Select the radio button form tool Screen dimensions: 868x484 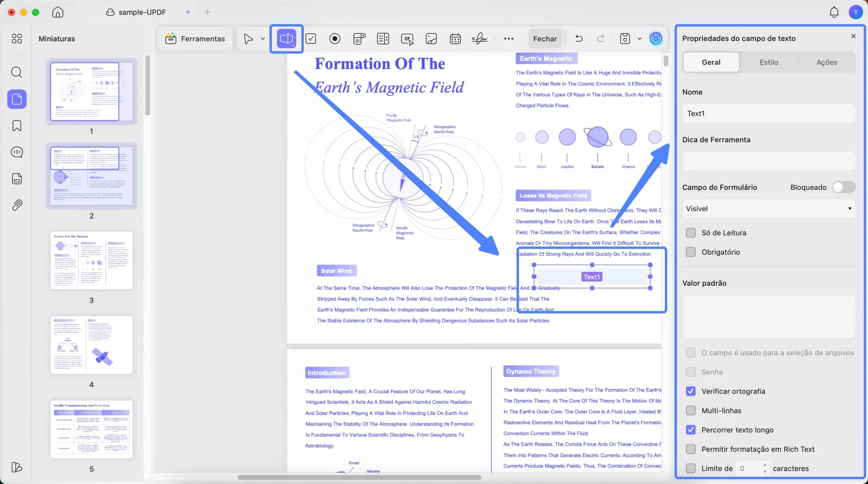tap(335, 39)
